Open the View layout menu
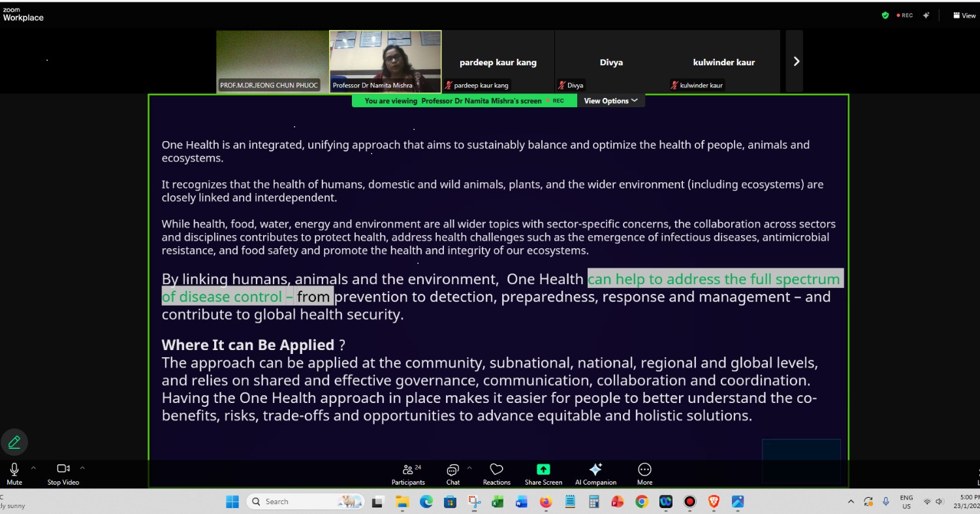This screenshot has height=514, width=980. [x=964, y=16]
